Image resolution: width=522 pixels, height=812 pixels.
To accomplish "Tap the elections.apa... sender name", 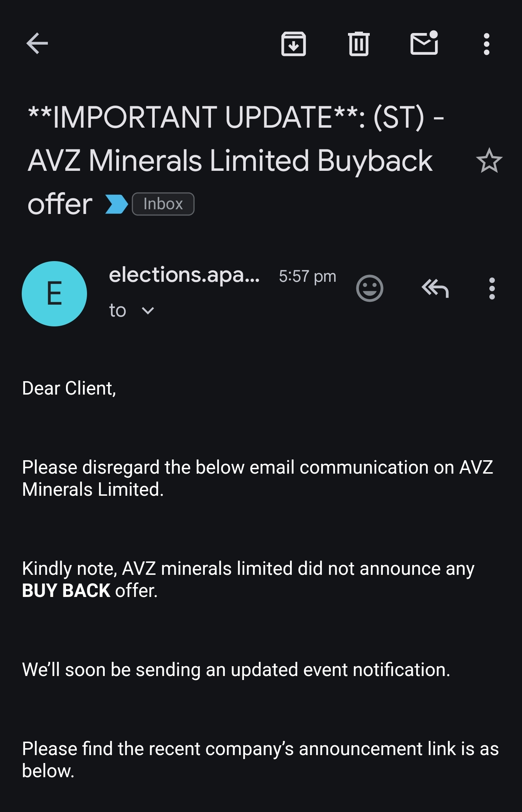I will click(x=184, y=275).
